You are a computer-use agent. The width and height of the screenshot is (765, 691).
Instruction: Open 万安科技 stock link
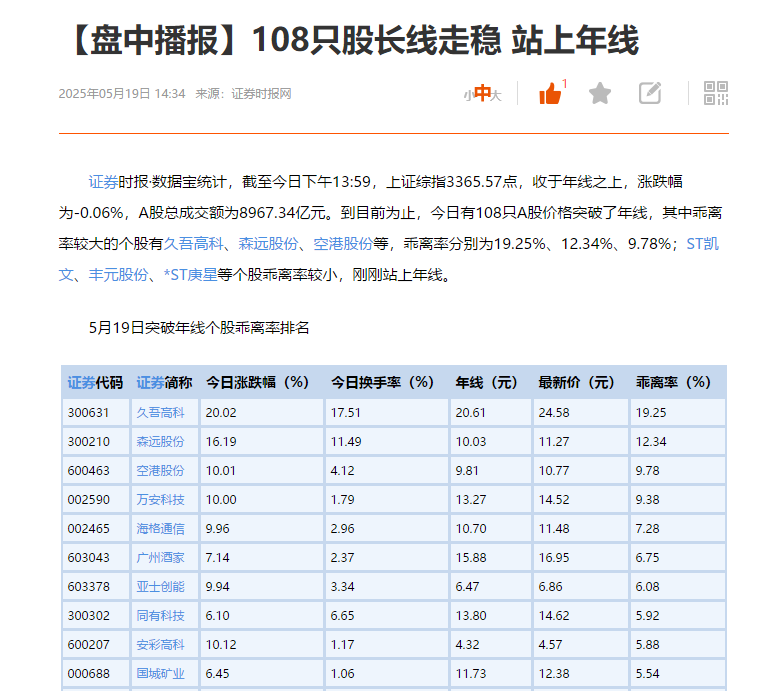click(161, 500)
